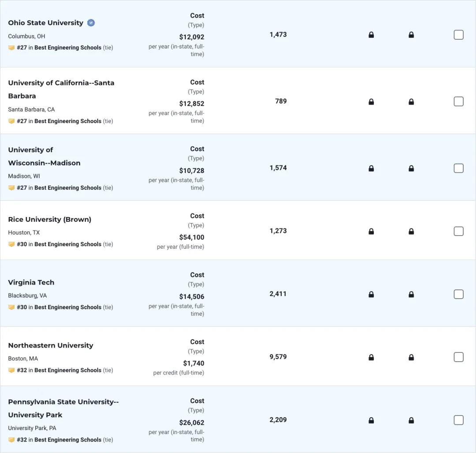Enable the Virginia Tech compare checkbox
This screenshot has width=476, height=453.
click(458, 294)
